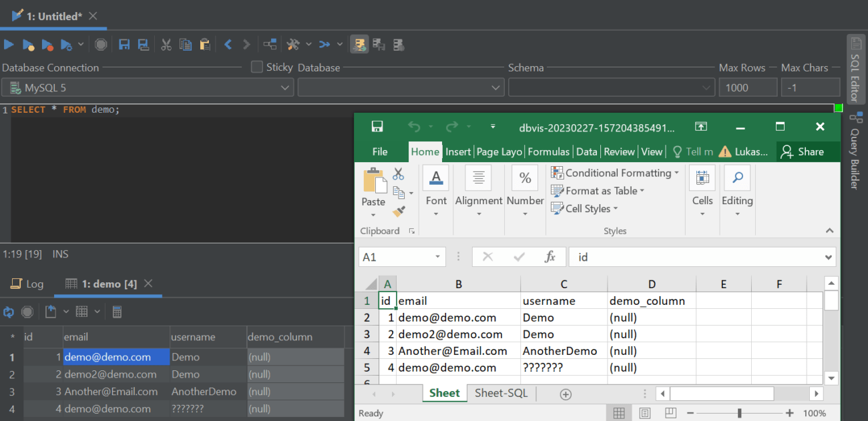This screenshot has height=421, width=868.
Task: Refresh the demo result set
Action: coord(9,312)
